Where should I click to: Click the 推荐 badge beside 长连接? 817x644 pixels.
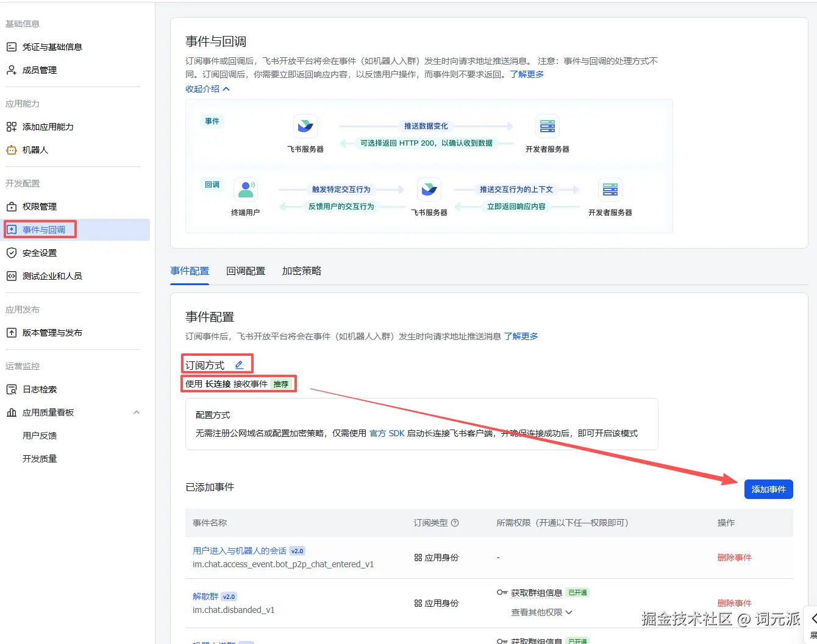[281, 384]
